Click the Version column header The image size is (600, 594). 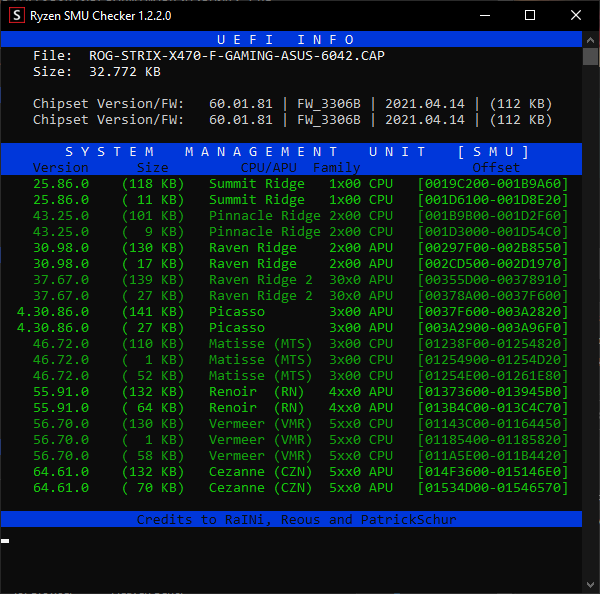[61, 168]
